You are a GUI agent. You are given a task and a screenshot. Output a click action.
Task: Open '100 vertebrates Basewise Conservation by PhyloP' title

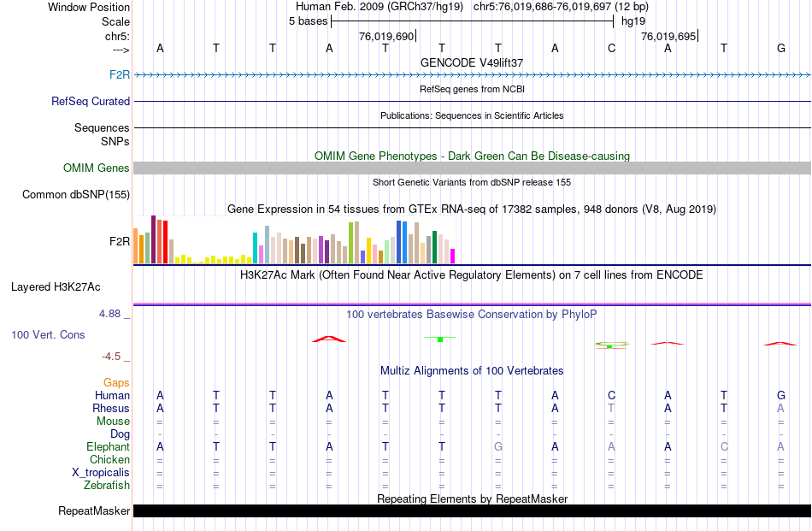point(472,314)
